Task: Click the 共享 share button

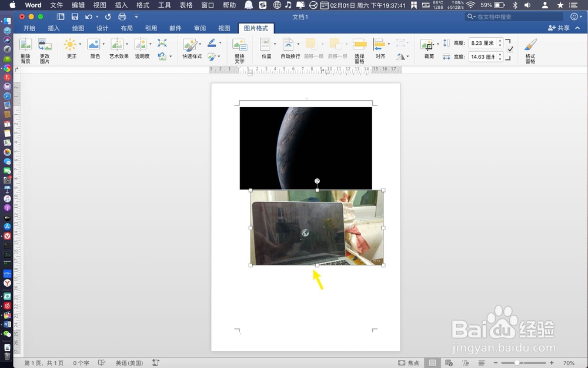Action: pyautogui.click(x=559, y=28)
